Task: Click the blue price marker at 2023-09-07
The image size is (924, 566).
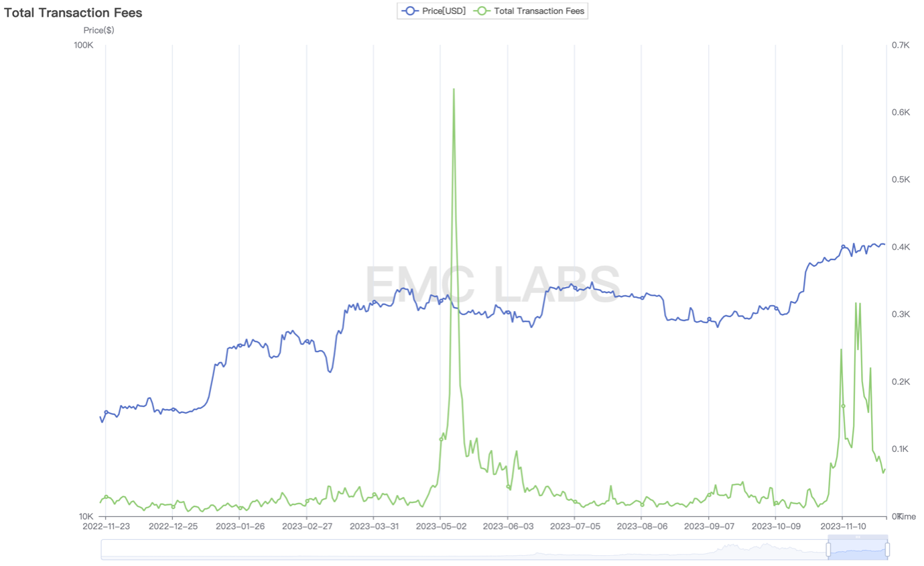Action: tap(709, 319)
